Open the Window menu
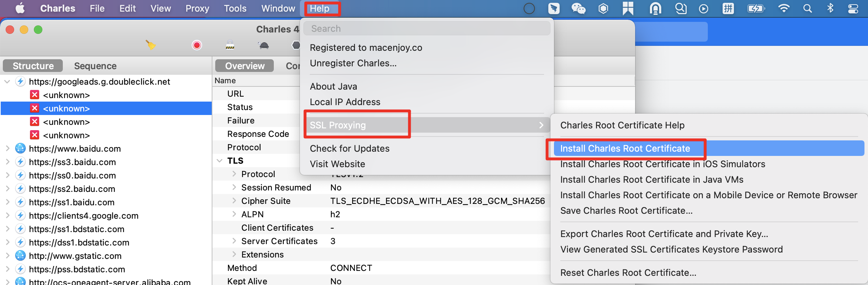868x285 pixels. click(278, 8)
